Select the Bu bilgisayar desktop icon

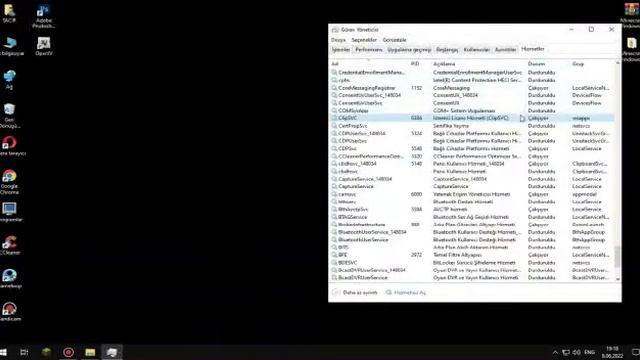[10, 46]
